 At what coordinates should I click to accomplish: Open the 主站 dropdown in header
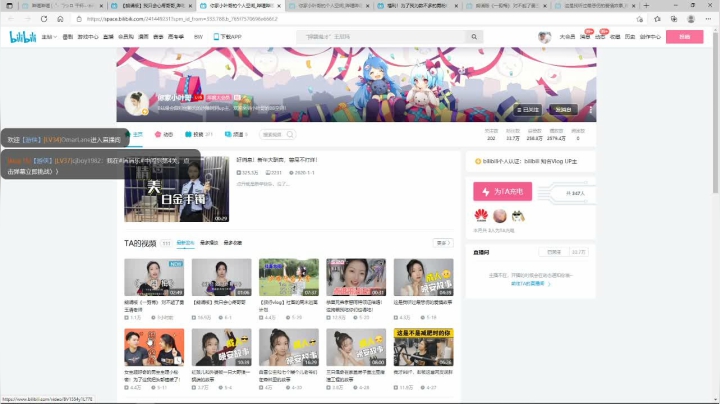click(x=49, y=37)
